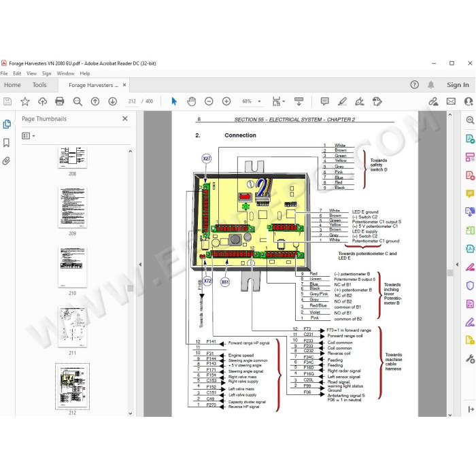Select page 210 thumbnail

point(72,267)
